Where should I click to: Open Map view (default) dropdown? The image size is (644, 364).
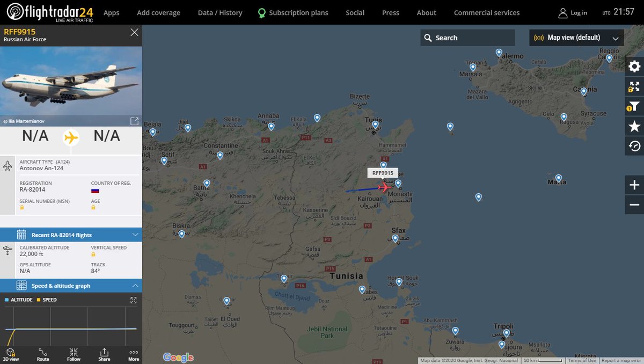coord(577,38)
